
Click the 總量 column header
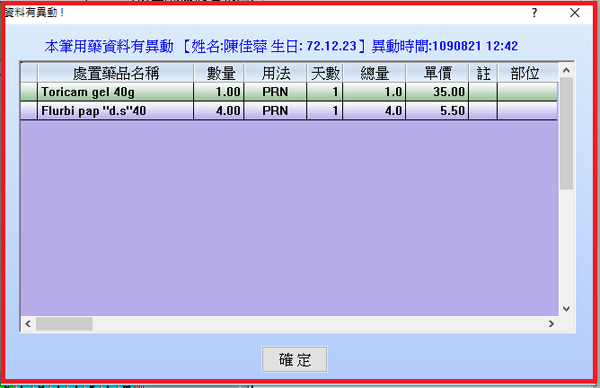(374, 73)
